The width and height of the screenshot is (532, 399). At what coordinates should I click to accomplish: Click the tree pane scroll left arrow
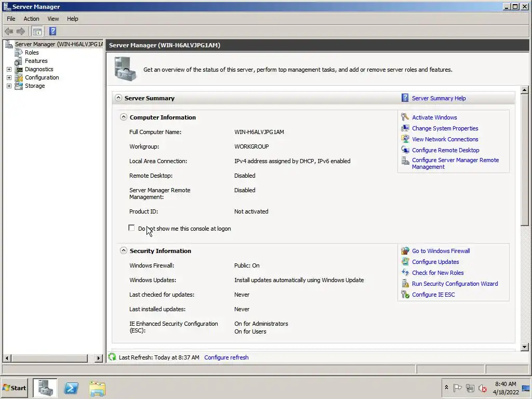[7, 358]
